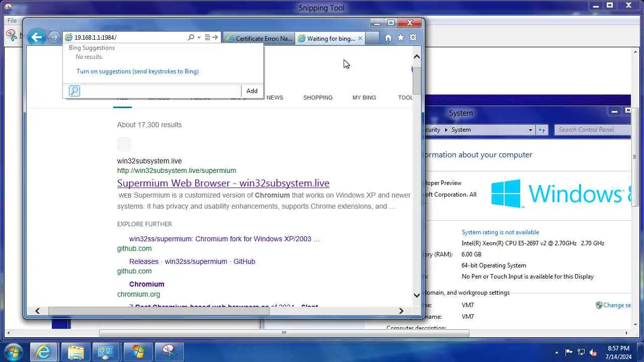
Task: Click processor Intel Xeon E5-2697 text
Action: tap(533, 243)
